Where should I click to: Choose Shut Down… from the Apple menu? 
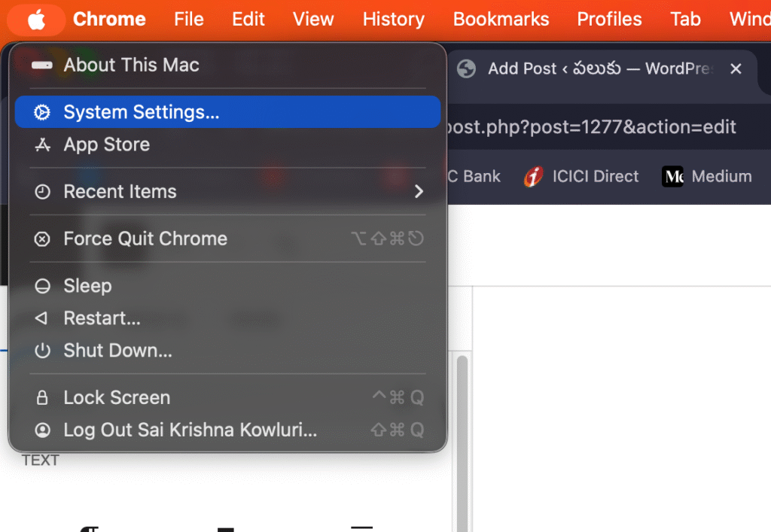tap(227, 351)
